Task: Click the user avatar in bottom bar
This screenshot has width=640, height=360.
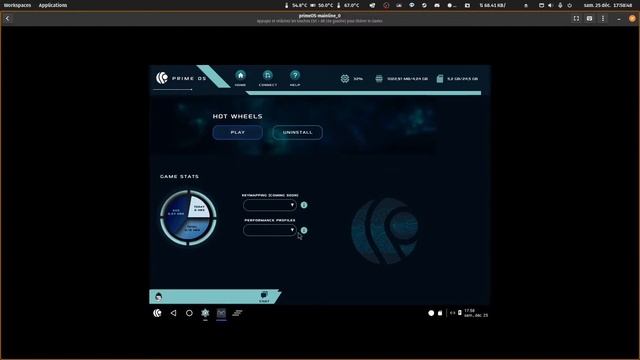Action: 158,297
